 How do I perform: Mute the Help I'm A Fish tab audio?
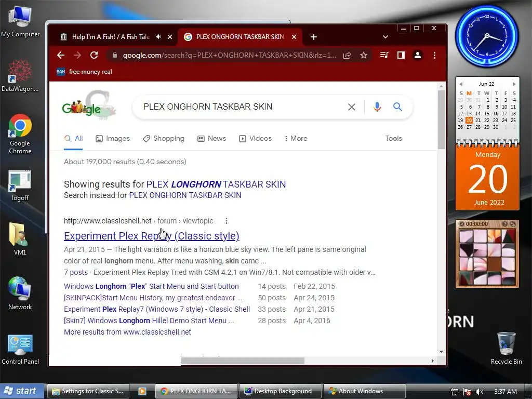(159, 37)
